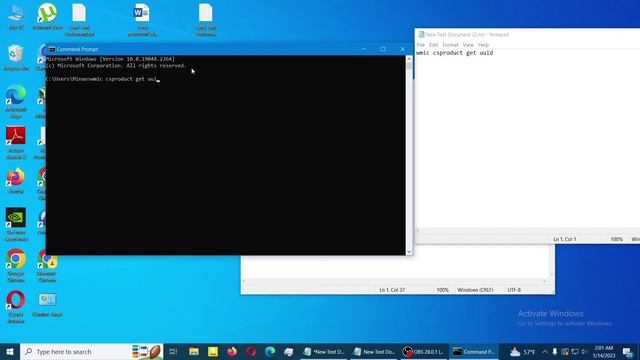Image resolution: width=640 pixels, height=360 pixels.
Task: Open the Recycle Bin desktop icon
Action: [16, 58]
